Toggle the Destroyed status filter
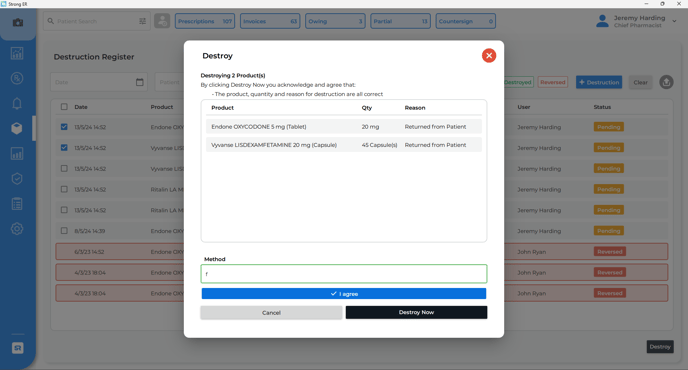Viewport: 688px width, 370px height. [x=518, y=82]
